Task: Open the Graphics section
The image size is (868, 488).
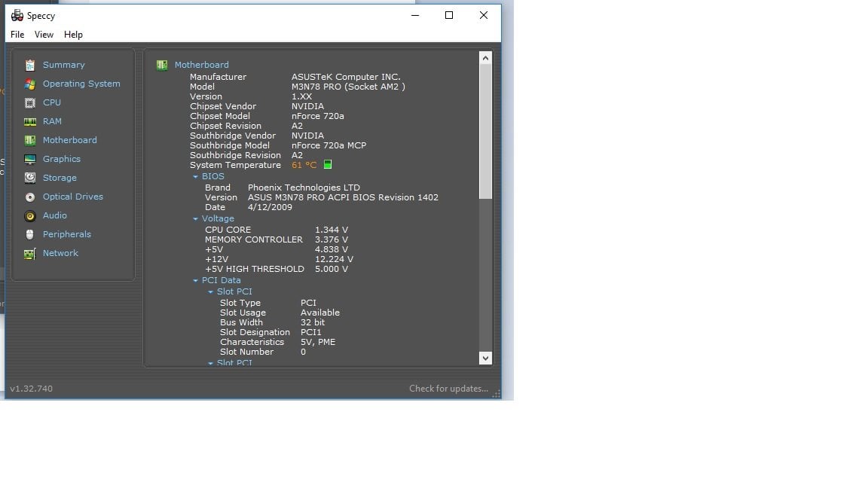Action: pos(62,159)
